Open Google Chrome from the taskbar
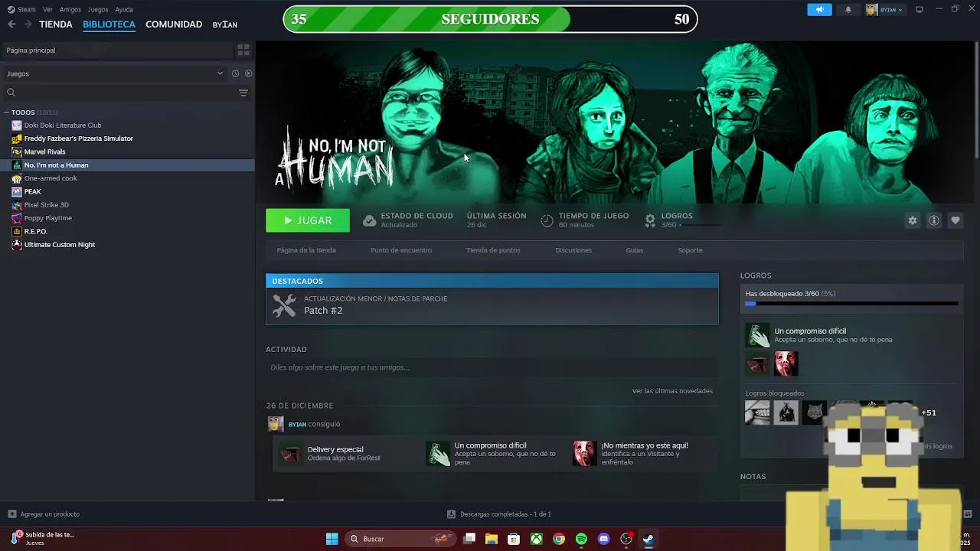 [x=559, y=539]
